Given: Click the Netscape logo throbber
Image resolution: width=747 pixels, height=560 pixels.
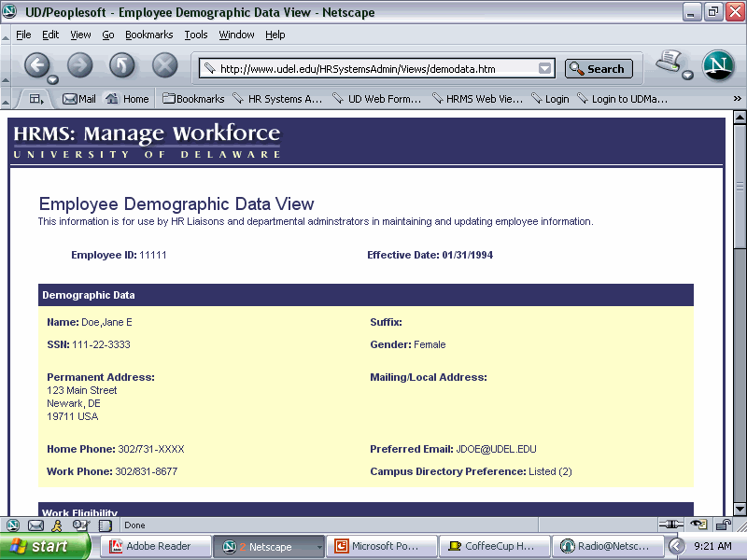Looking at the screenshot, I should 718,65.
